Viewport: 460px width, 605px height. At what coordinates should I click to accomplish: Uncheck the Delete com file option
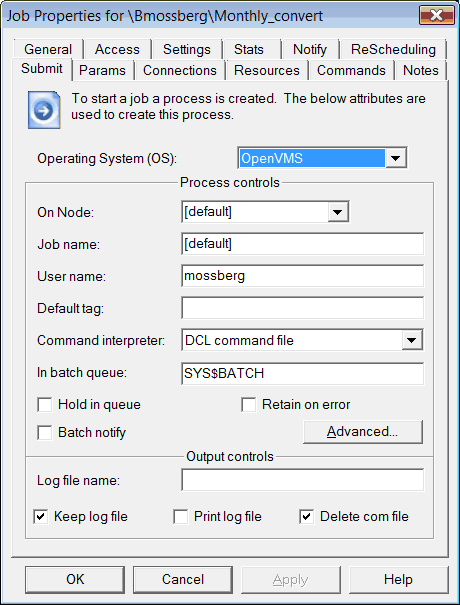[306, 517]
